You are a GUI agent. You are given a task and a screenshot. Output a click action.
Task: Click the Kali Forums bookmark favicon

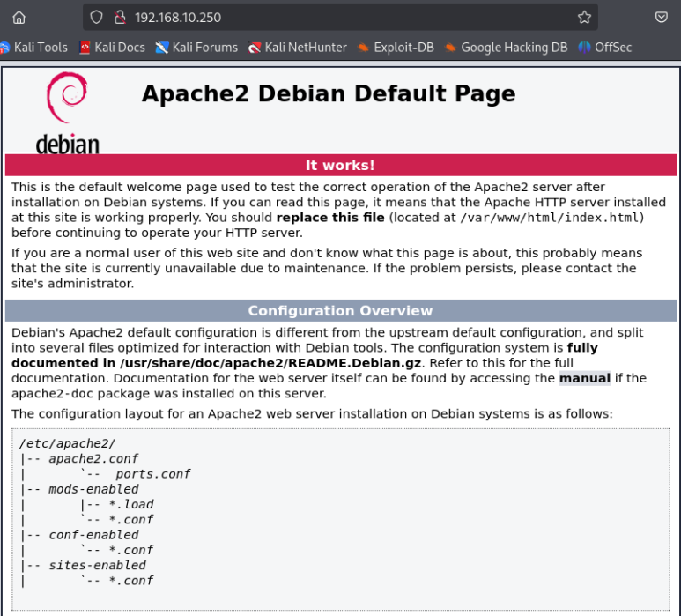162,48
